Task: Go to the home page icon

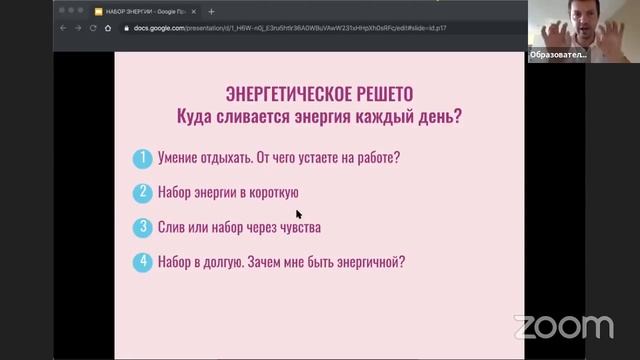Action: 108,28
